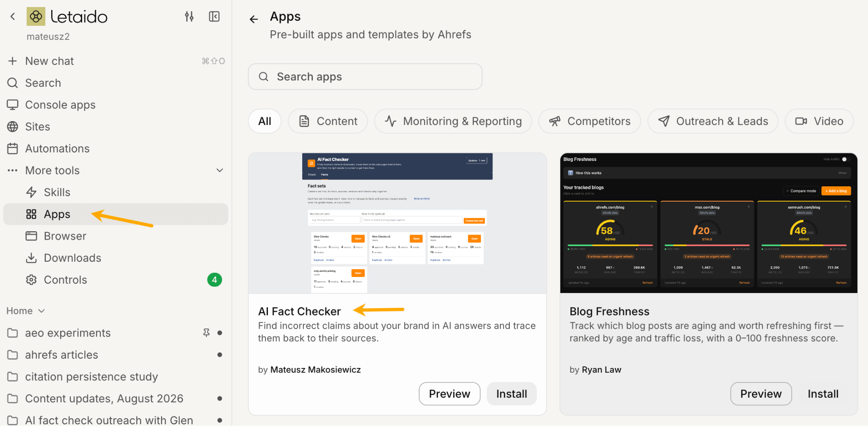
Task: Open the Blog Freshness screenshot thumbnail
Action: point(709,223)
